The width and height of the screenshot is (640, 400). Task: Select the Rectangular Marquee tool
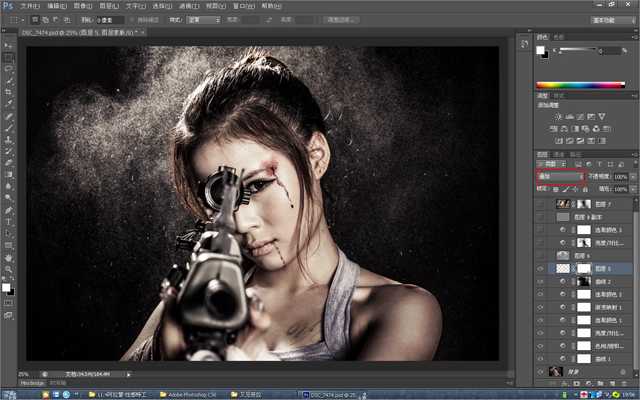[x=9, y=58]
